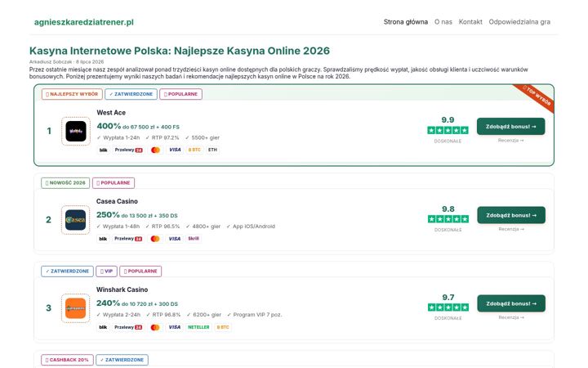Open the O nas page
The height and width of the screenshot is (368, 588).
click(x=443, y=22)
